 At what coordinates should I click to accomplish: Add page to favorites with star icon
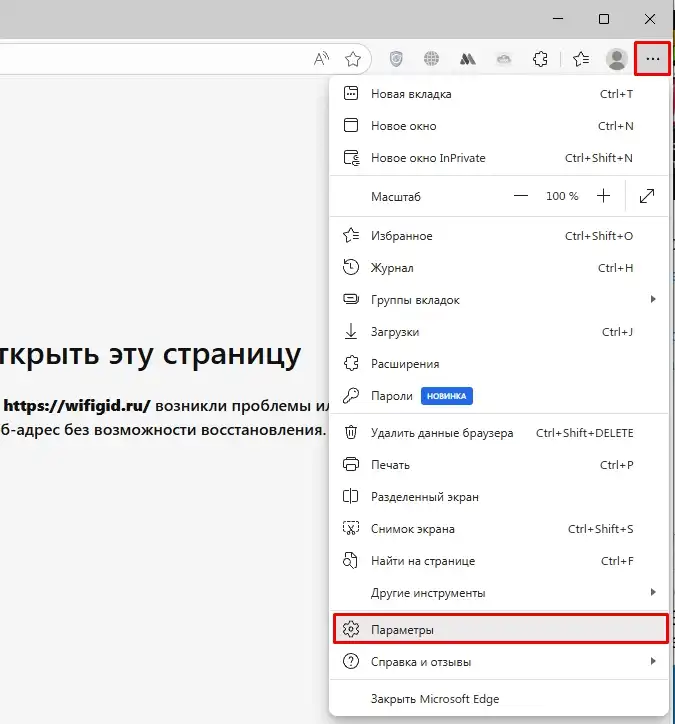[x=353, y=59]
